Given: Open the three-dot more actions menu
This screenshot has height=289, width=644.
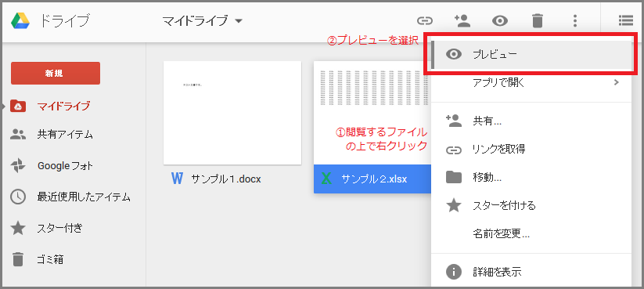Looking at the screenshot, I should click(x=575, y=20).
